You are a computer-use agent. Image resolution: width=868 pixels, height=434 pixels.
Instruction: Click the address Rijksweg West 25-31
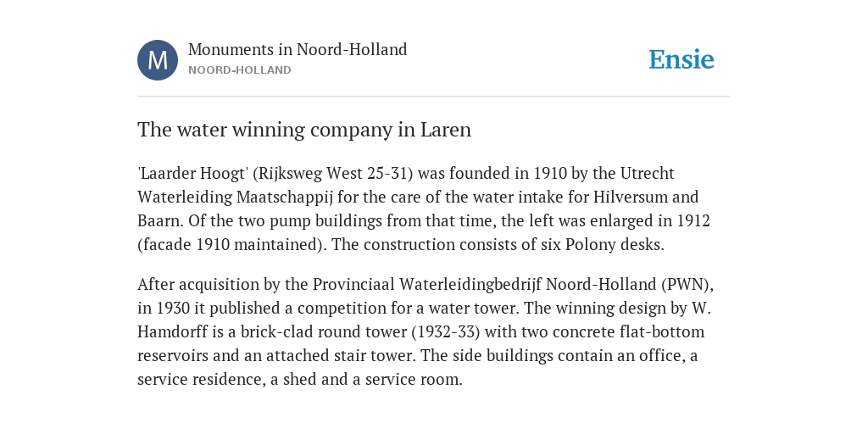point(332,173)
